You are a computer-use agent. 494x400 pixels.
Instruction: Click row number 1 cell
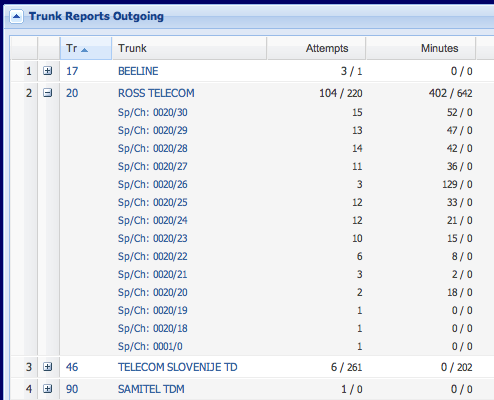coord(29,71)
